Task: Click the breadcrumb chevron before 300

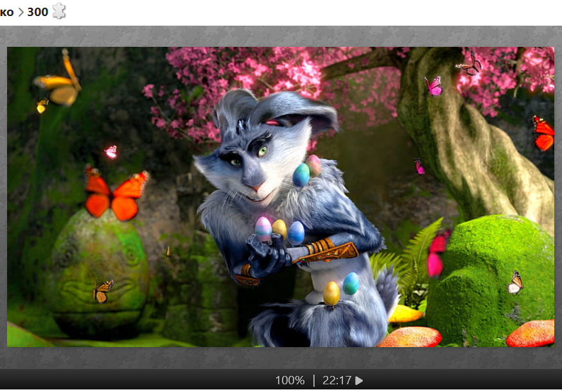Action: click(21, 12)
